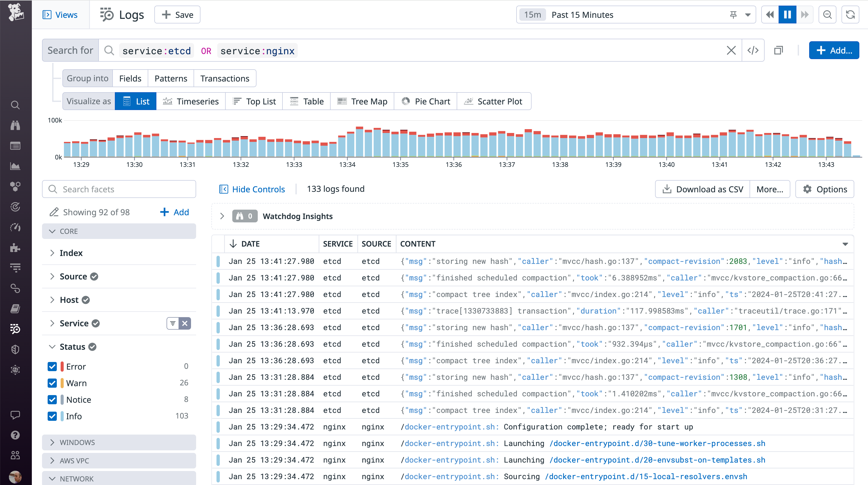Disable the Info status checkbox
This screenshot has width=868, height=485.
click(x=52, y=416)
